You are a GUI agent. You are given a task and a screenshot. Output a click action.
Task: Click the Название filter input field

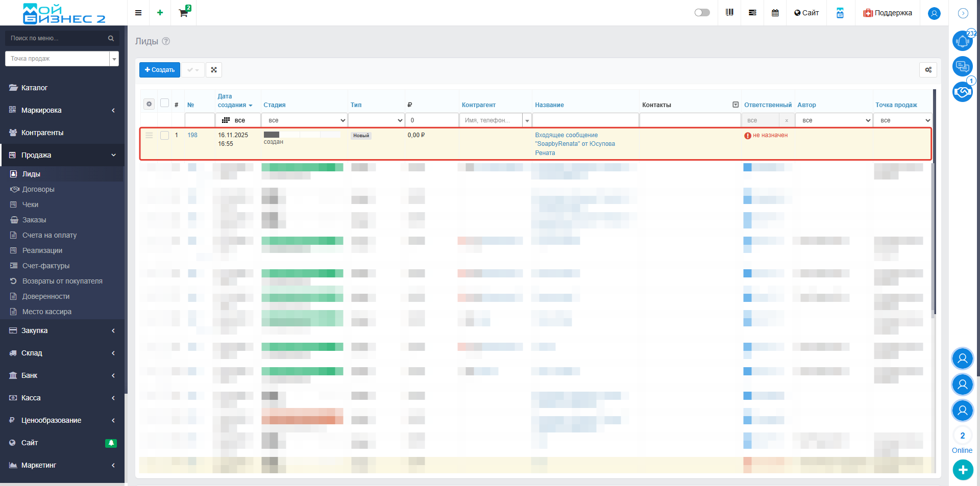(585, 120)
